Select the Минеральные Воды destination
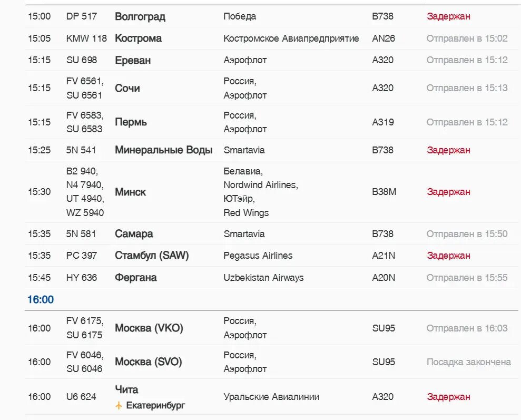 163,150
